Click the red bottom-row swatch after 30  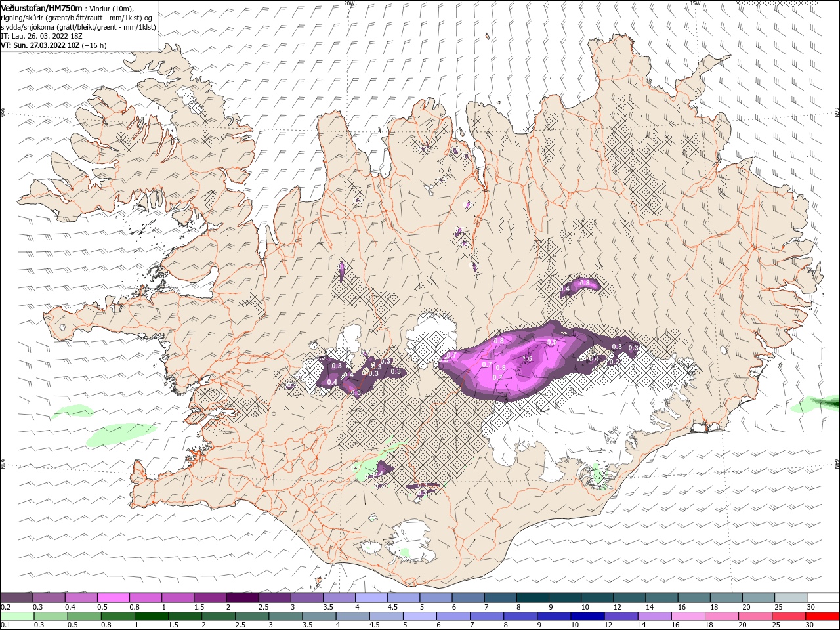[x=823, y=616]
